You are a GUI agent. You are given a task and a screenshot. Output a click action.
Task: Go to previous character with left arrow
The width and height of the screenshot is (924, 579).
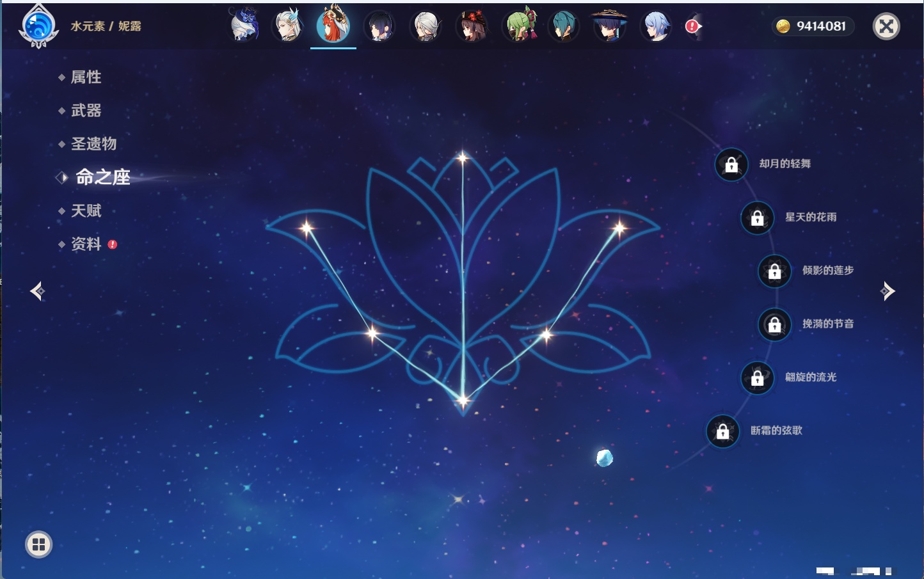tap(38, 291)
